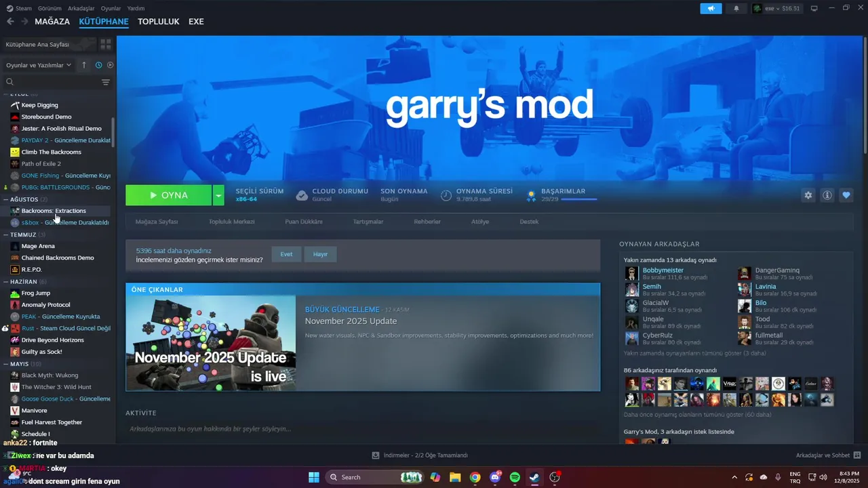The width and height of the screenshot is (868, 488).
Task: Open the Tartışmalar link
Action: (x=368, y=222)
